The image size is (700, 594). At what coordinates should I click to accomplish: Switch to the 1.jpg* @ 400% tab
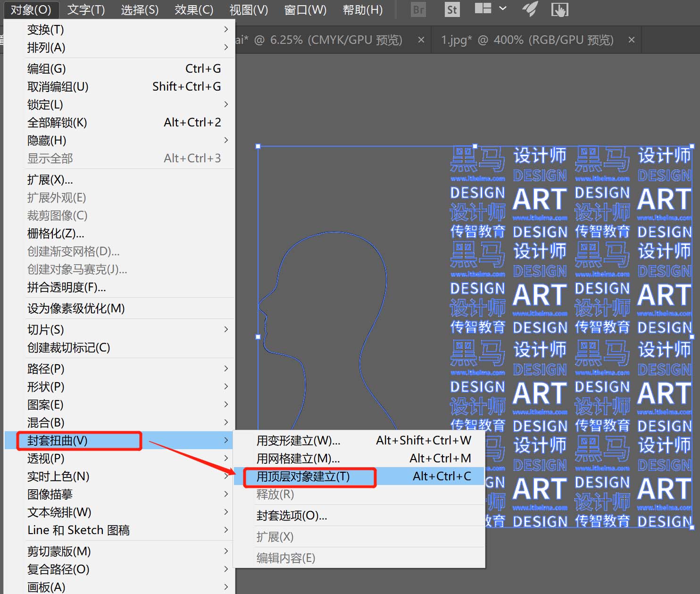(x=527, y=40)
